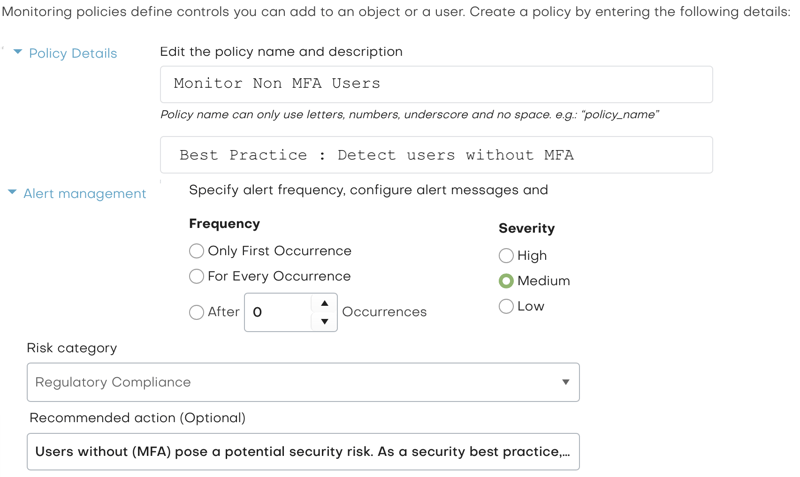
Task: Edit the Monitor Non MFA Users name field
Action: tap(436, 84)
